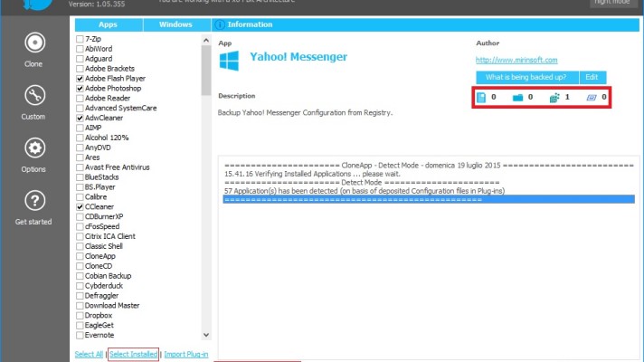This screenshot has width=644, height=362.
Task: Select BS.Player entry
Action: [x=99, y=187]
